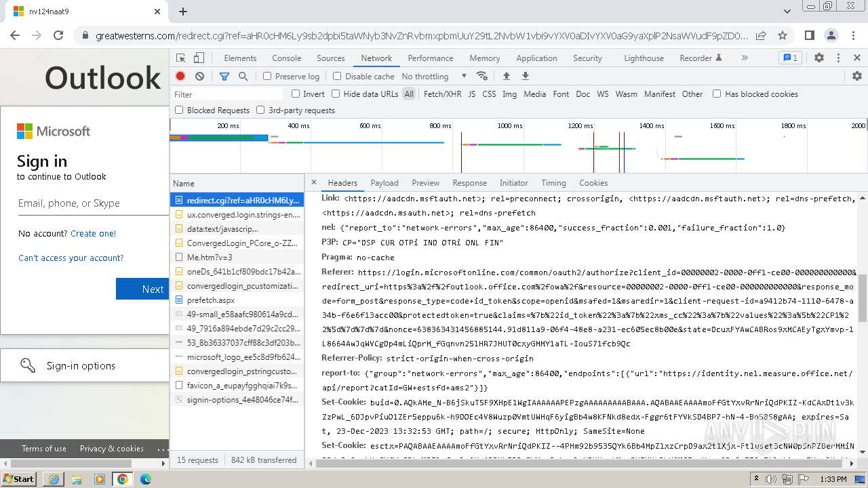Open Network panel settings gear

(x=856, y=76)
